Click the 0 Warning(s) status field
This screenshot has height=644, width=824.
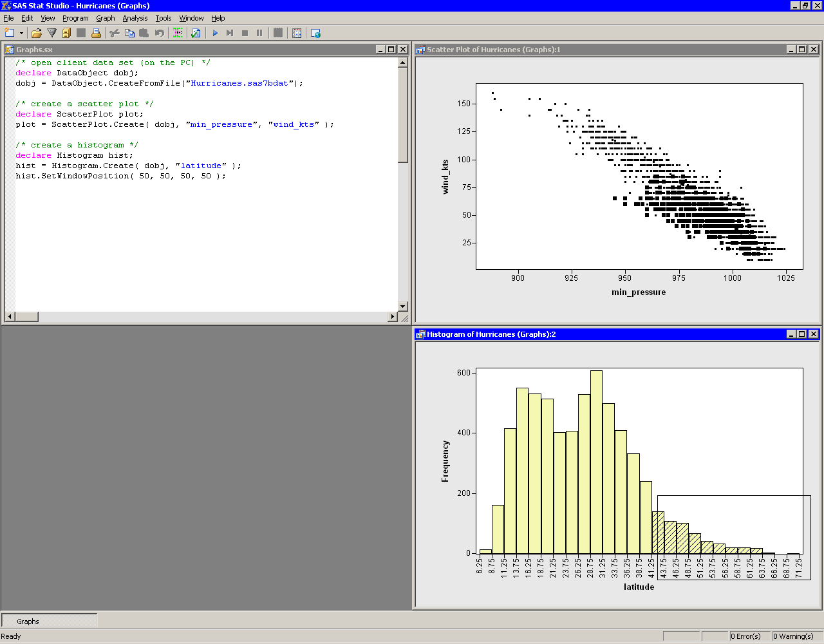pos(797,636)
